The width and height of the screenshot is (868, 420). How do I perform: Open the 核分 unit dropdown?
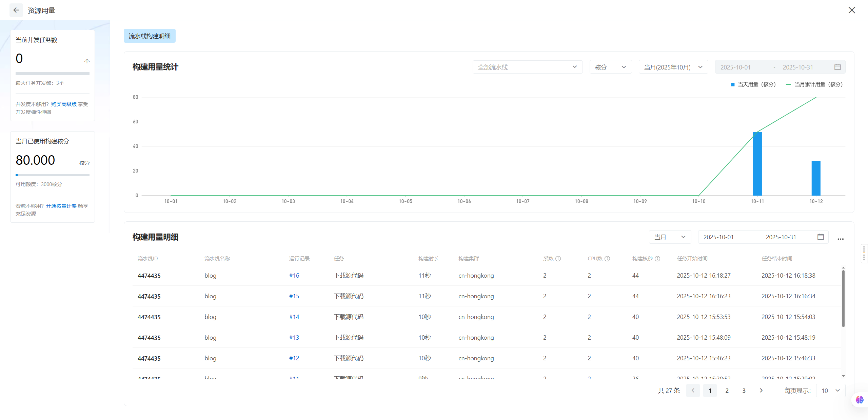click(610, 67)
